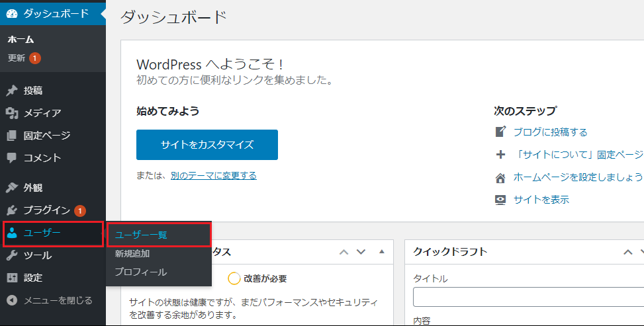Click the plugin update count badge
The image size is (644, 326).
(79, 211)
